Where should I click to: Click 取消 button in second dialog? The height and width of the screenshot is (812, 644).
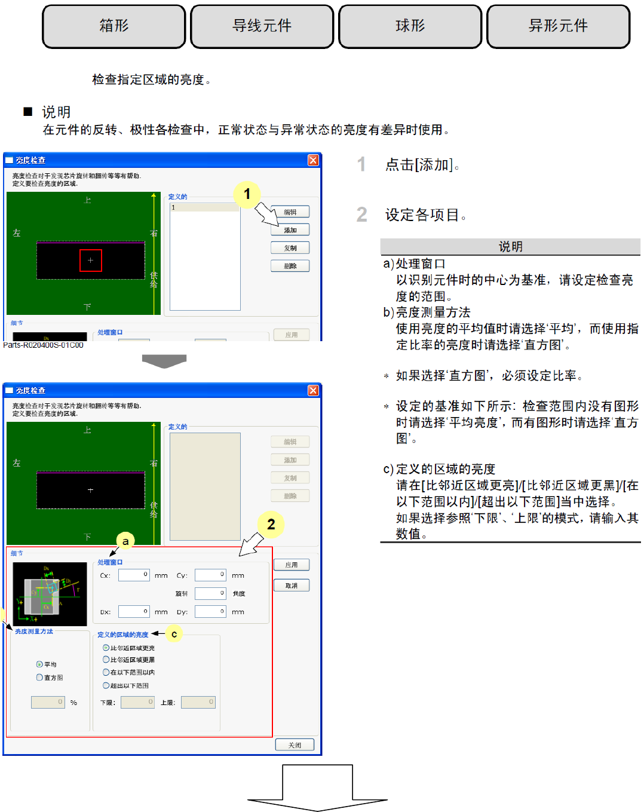(x=292, y=586)
